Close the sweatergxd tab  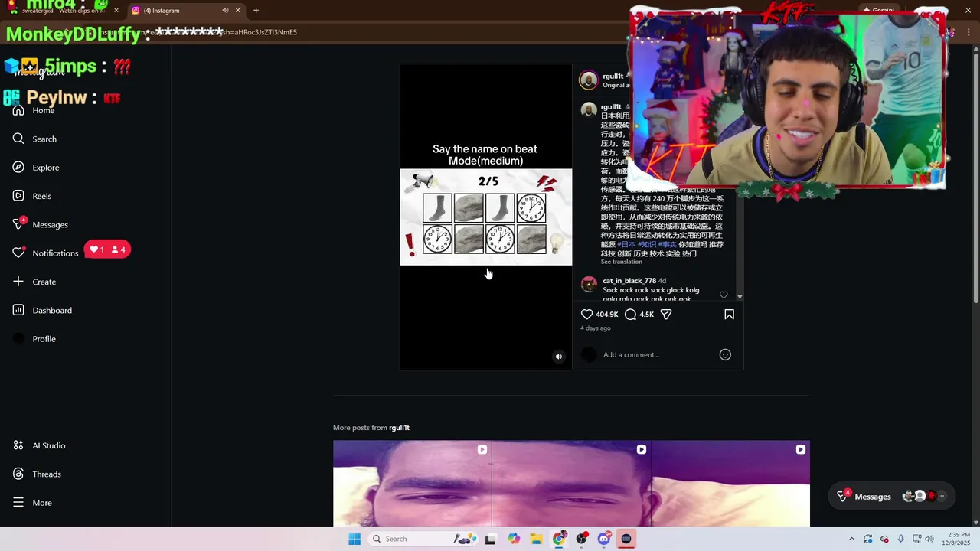click(116, 11)
